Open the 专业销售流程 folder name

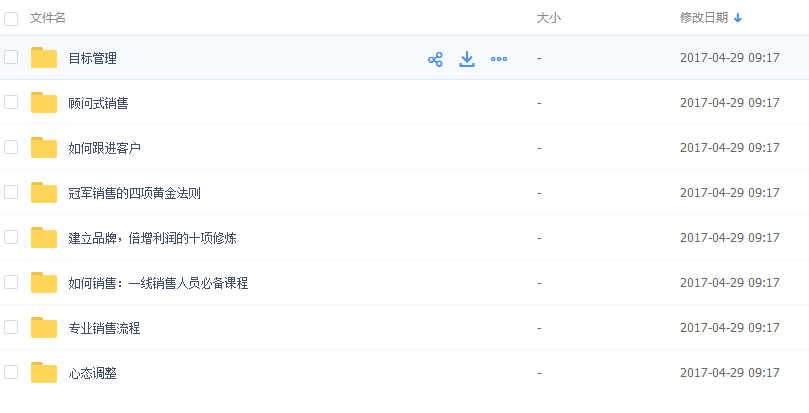pyautogui.click(x=104, y=328)
